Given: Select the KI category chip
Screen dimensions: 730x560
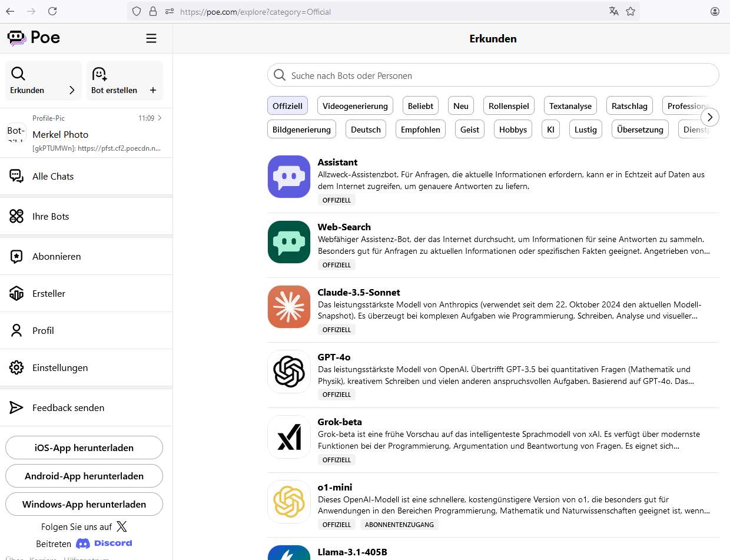Looking at the screenshot, I should (551, 130).
